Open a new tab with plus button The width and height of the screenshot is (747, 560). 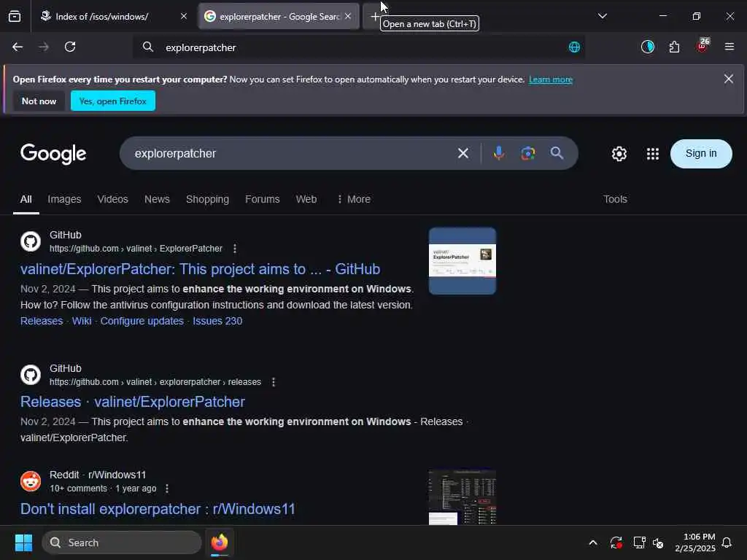(374, 16)
